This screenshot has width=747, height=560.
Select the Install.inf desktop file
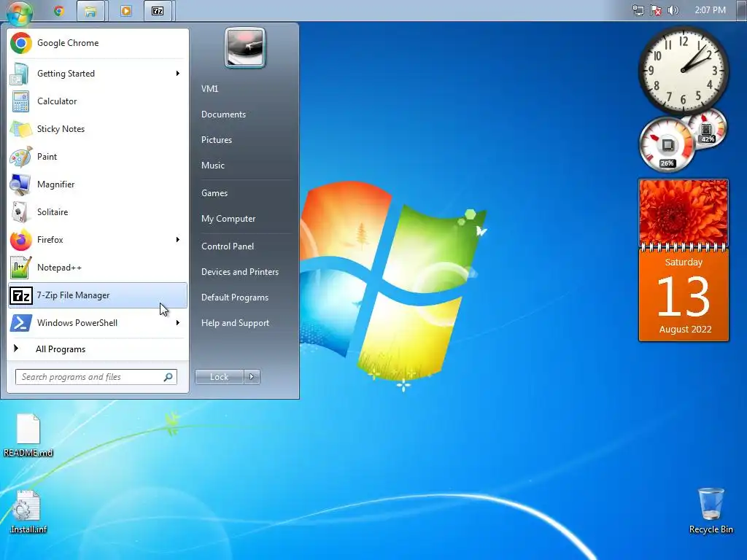(28, 513)
